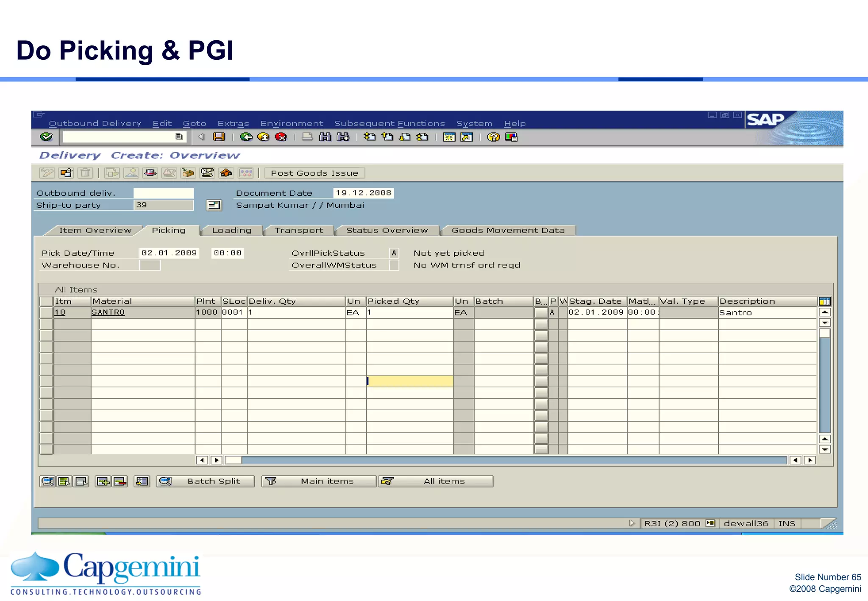The image size is (868, 601).
Task: Click the Insert Item green plus icon
Action: (103, 481)
